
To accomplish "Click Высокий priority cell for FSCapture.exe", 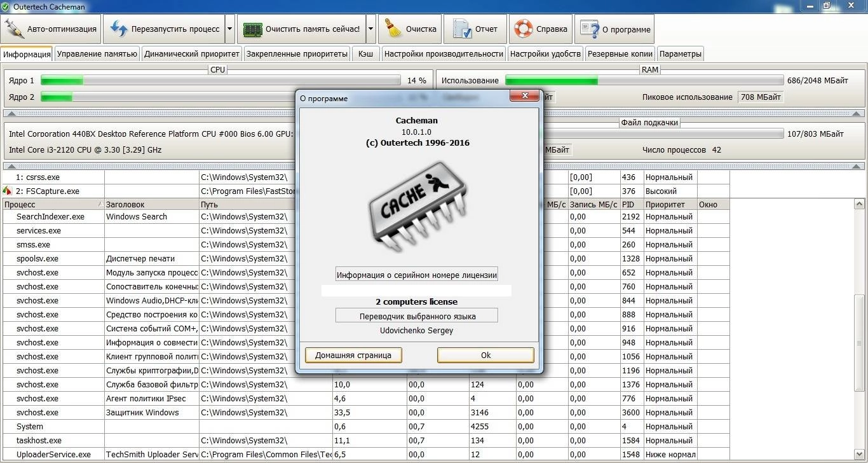I will pos(670,191).
